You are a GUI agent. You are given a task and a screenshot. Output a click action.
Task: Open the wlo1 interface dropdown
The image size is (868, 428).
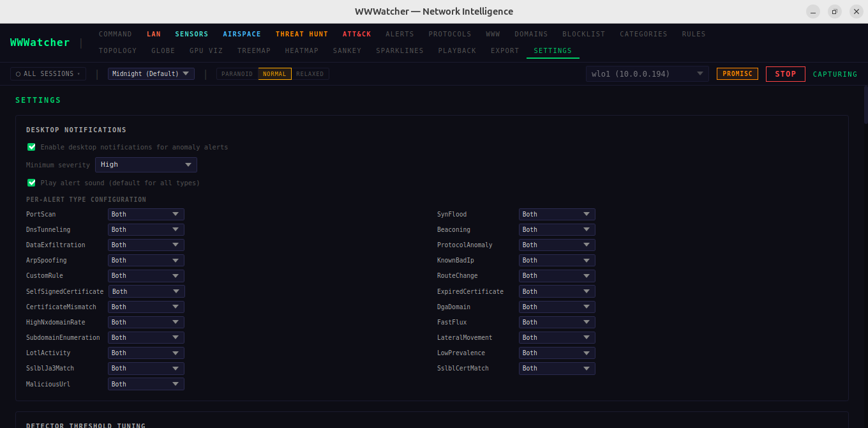pyautogui.click(x=647, y=74)
